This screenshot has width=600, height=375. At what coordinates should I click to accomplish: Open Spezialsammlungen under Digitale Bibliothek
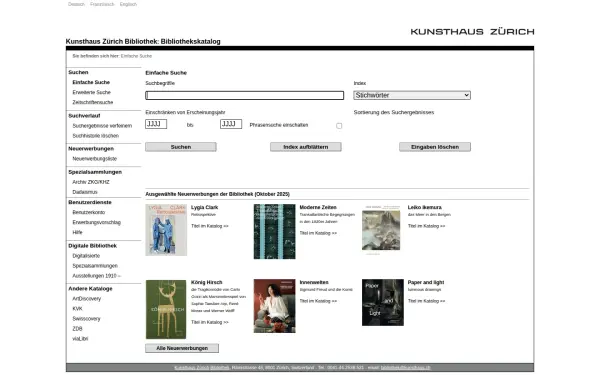point(95,266)
